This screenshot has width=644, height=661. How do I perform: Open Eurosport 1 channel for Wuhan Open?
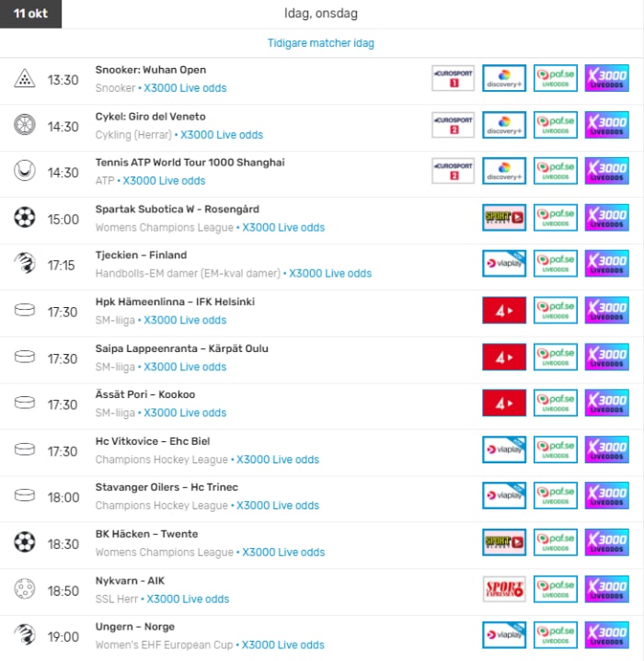point(453,78)
